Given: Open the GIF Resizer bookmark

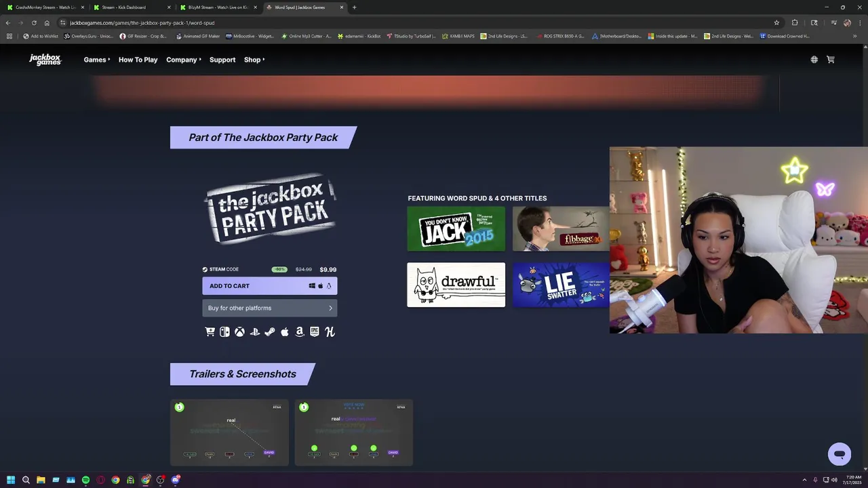Looking at the screenshot, I should 143,36.
